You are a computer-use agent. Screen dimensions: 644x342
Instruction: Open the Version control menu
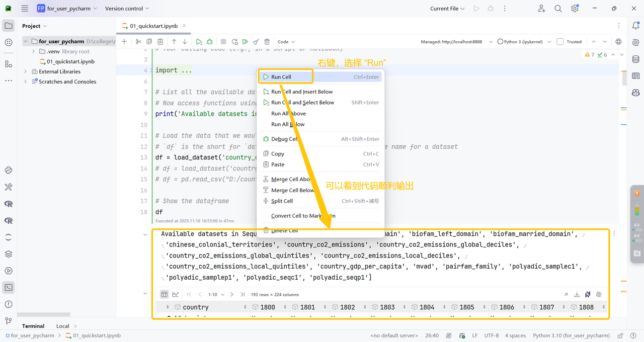point(127,9)
